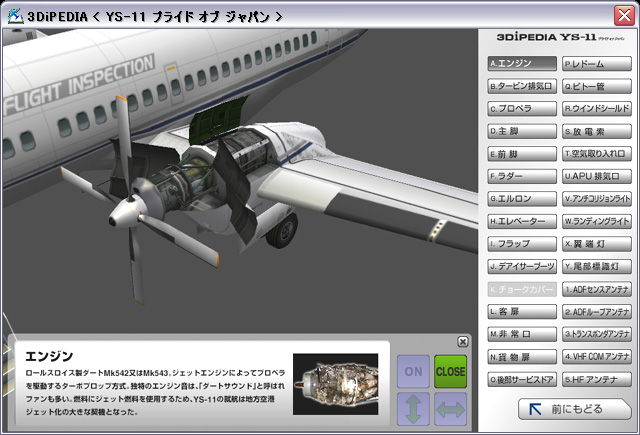This screenshot has width=640, height=435.
Task: Click the エンジン description heading
Action: click(49, 356)
